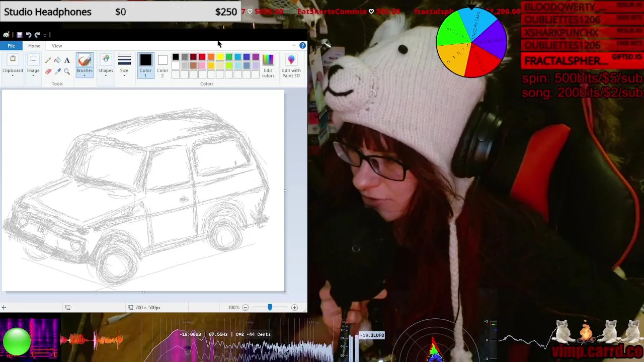
Task: Pick the gray-50% color swatch
Action: click(x=185, y=57)
